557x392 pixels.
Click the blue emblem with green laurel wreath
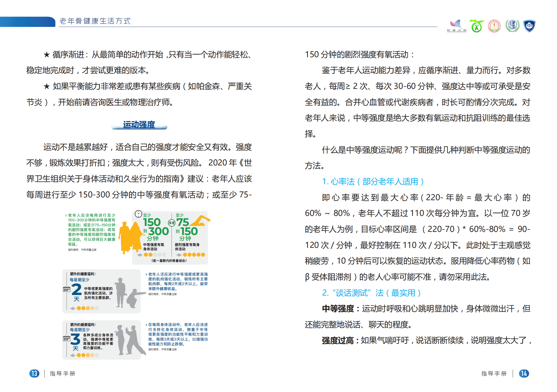pyautogui.click(x=512, y=26)
